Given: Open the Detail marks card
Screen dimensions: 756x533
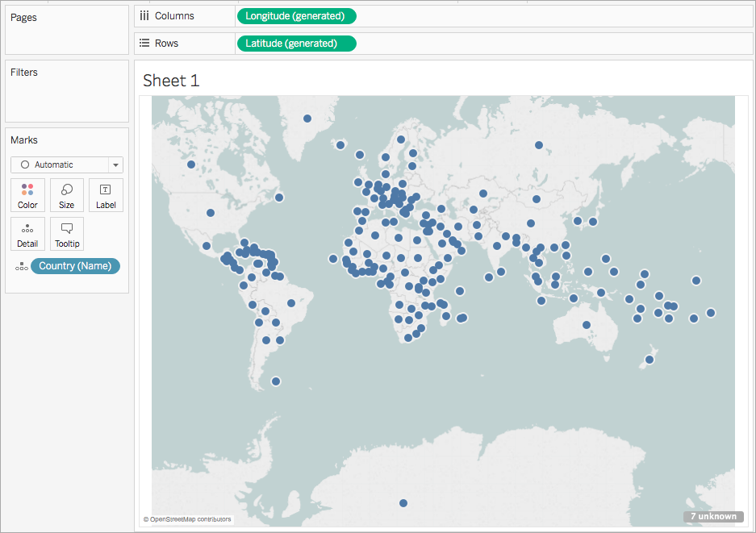Looking at the screenshot, I should [x=27, y=234].
